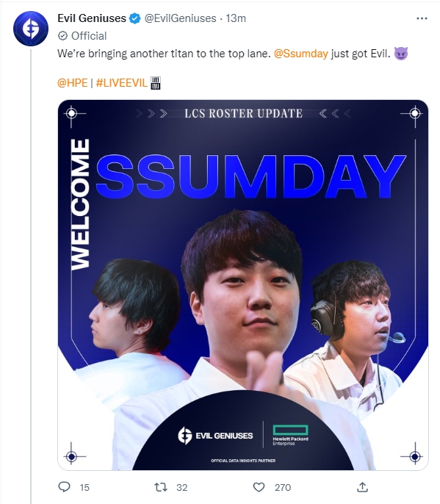The image size is (440, 504).
Task: Open the #LIVEEVIL hashtag
Action: [121, 83]
